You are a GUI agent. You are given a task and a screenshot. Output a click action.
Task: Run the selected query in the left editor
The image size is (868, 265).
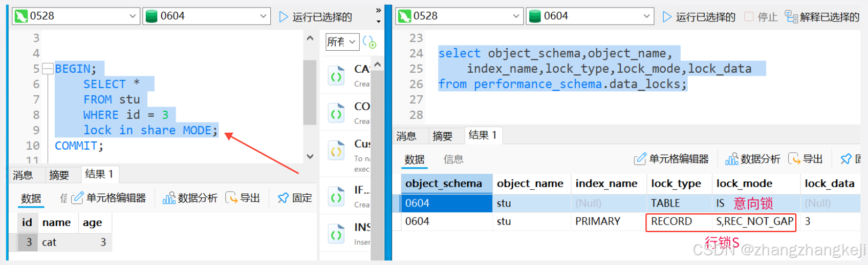(316, 17)
